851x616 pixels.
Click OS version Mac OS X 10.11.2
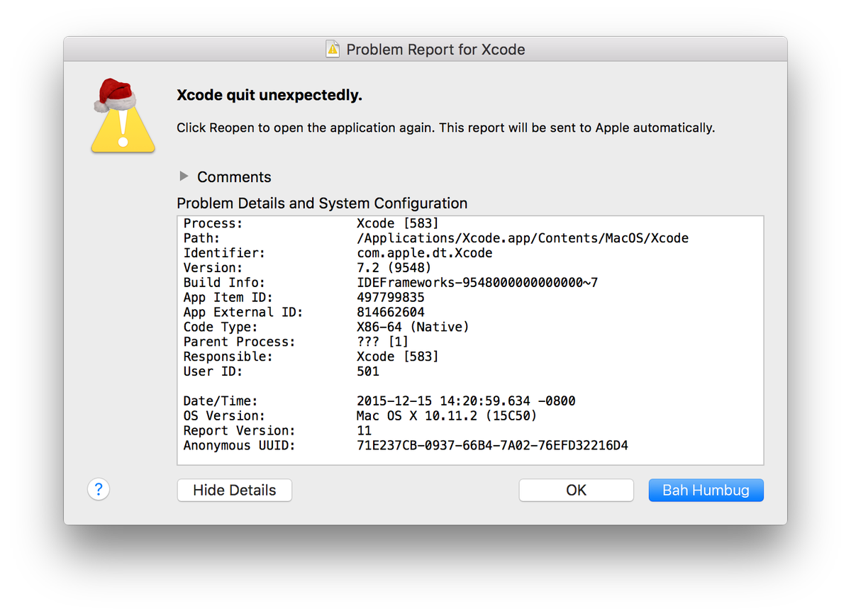tap(447, 416)
